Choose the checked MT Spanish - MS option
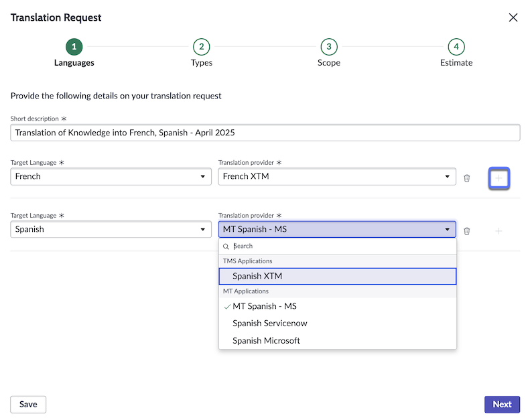Viewport: 530px width, 420px height. coord(338,306)
